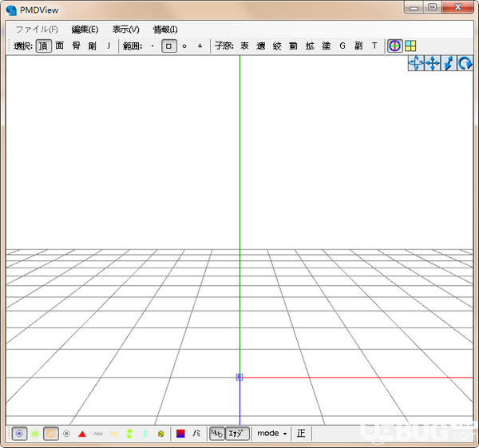Image resolution: width=479 pixels, height=448 pixels.
Task: Click the second camera pan arrows icon
Action: 433,63
